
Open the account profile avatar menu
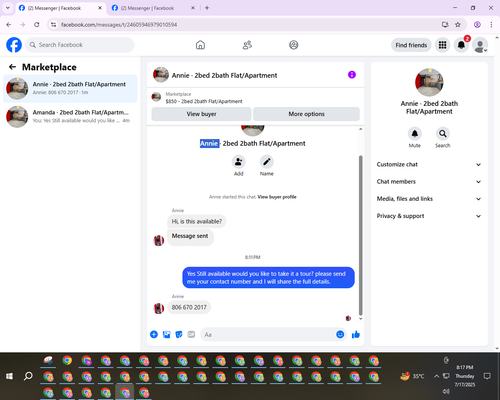[x=480, y=45]
